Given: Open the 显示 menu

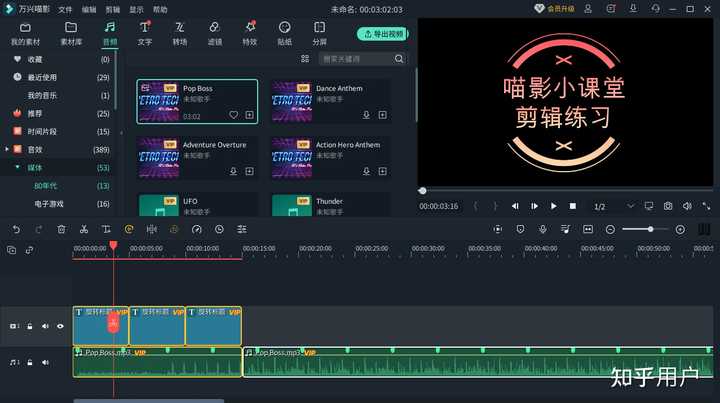Looking at the screenshot, I should [136, 9].
